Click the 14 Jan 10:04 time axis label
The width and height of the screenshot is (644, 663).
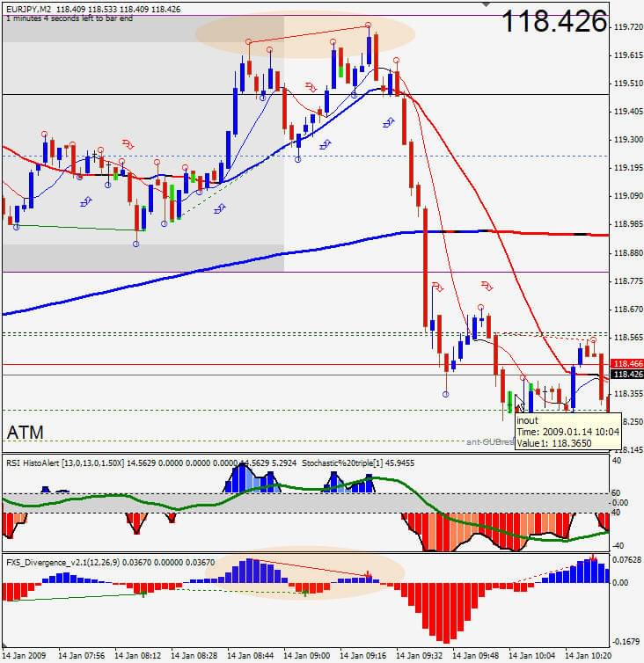(x=532, y=656)
